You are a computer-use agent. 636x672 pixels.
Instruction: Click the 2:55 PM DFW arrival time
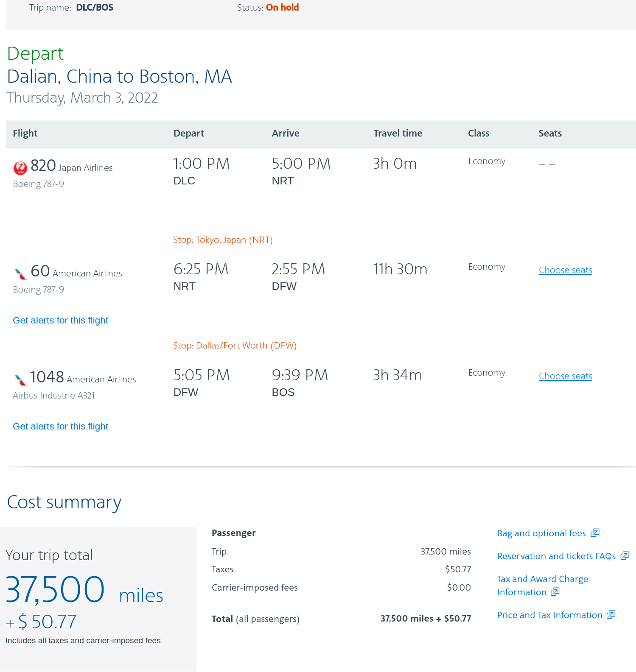click(298, 276)
